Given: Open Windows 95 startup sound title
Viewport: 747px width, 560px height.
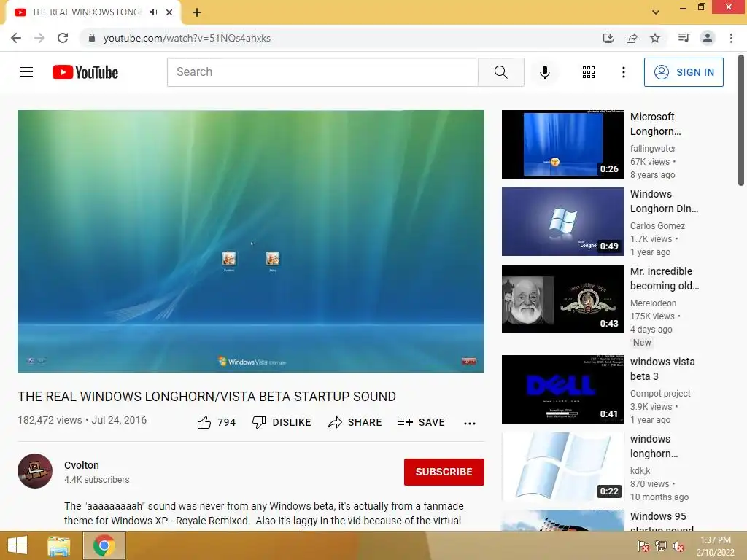Looking at the screenshot, I should (x=662, y=522).
